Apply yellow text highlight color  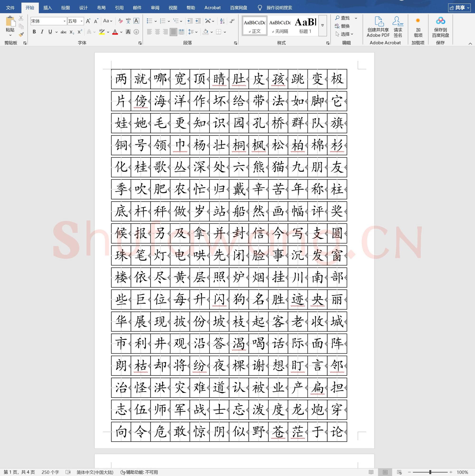tap(102, 32)
